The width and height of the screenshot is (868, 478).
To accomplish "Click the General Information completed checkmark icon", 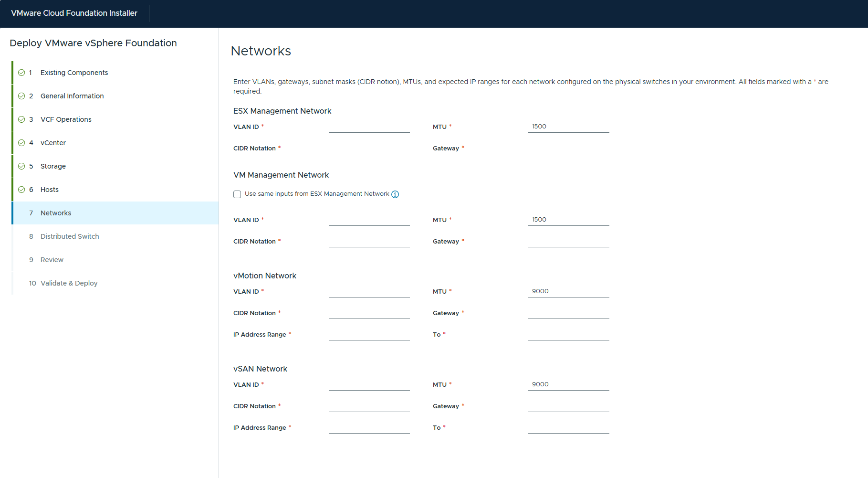I will [x=21, y=96].
